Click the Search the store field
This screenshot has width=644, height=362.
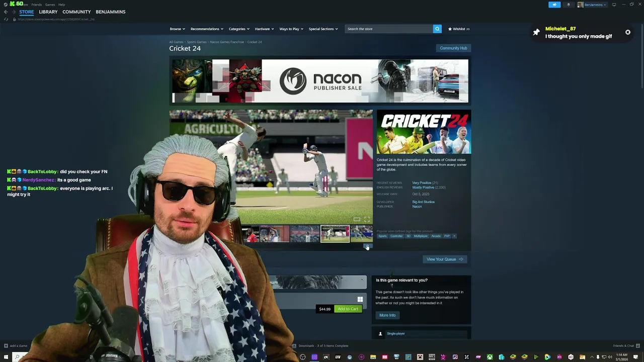click(389, 29)
